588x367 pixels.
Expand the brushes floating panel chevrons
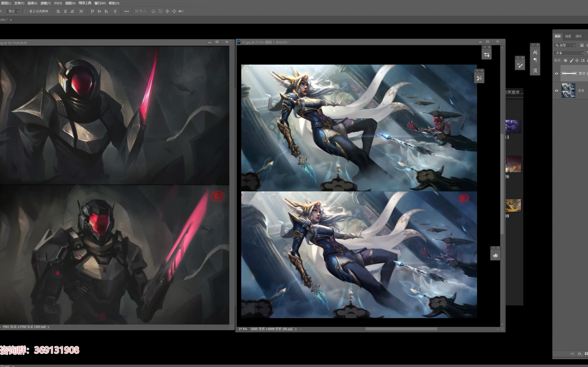518,58
